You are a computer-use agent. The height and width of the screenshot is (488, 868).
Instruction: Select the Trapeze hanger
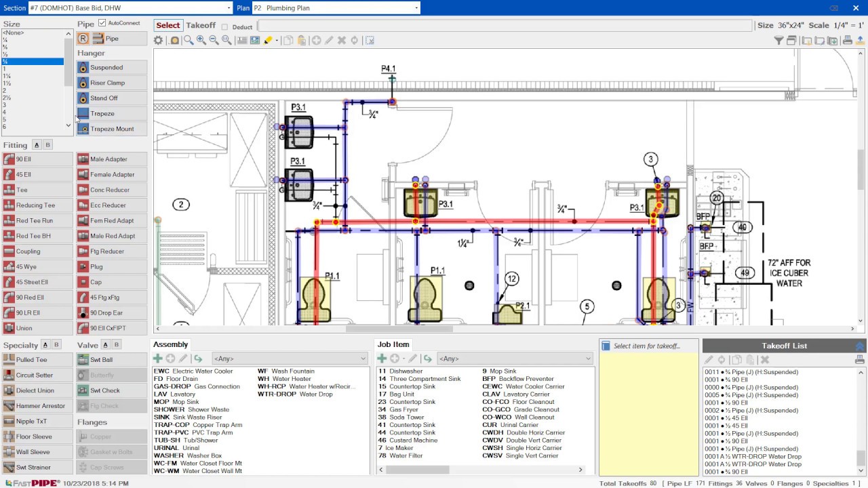(112, 114)
